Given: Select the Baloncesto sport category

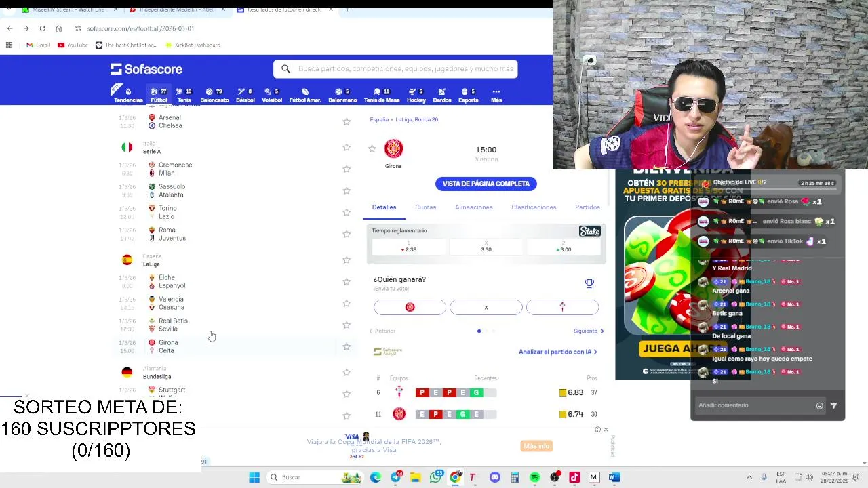Looking at the screenshot, I should 214,96.
